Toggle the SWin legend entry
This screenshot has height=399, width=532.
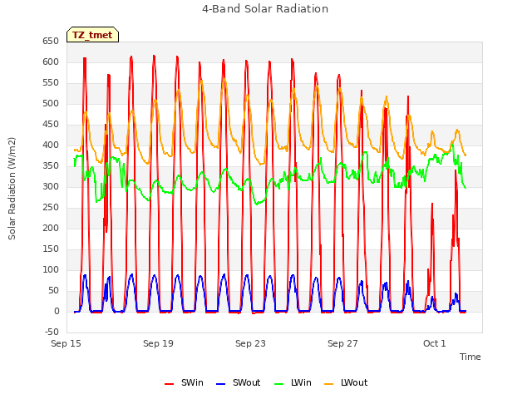(x=184, y=382)
